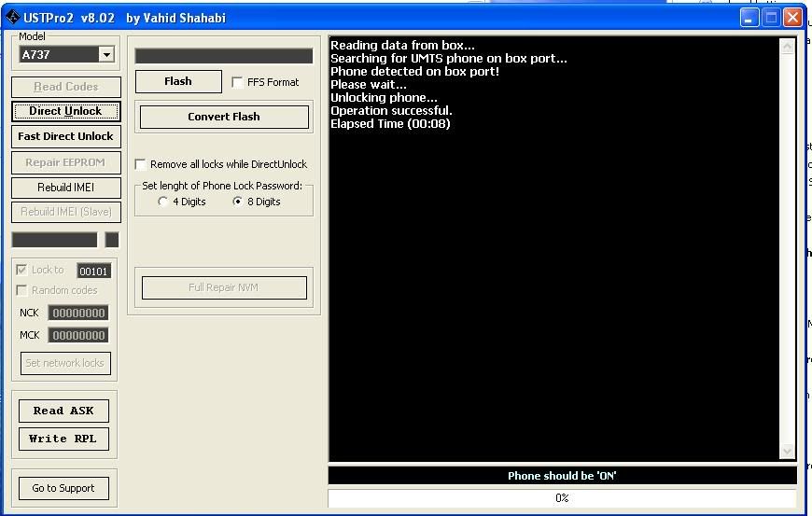Start Fast Direct Unlock
812x516 pixels.
tap(65, 136)
